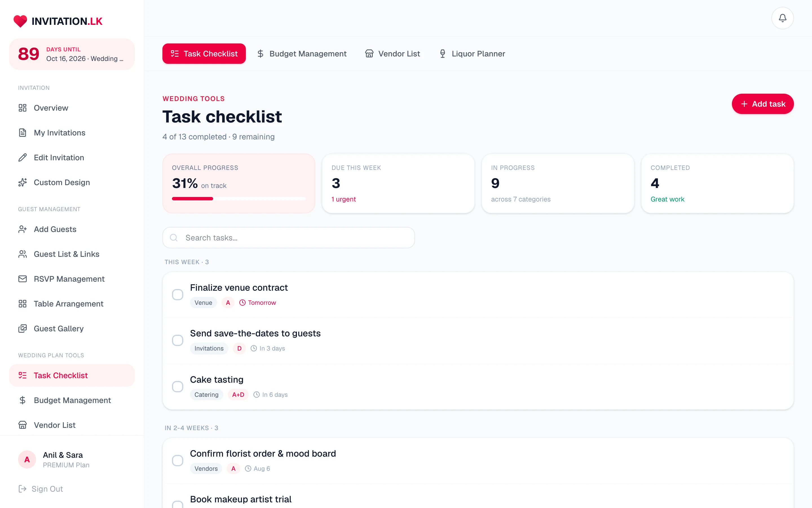The image size is (812, 508).
Task: Click the dollar icon in Budget Management tab
Action: [x=261, y=54]
